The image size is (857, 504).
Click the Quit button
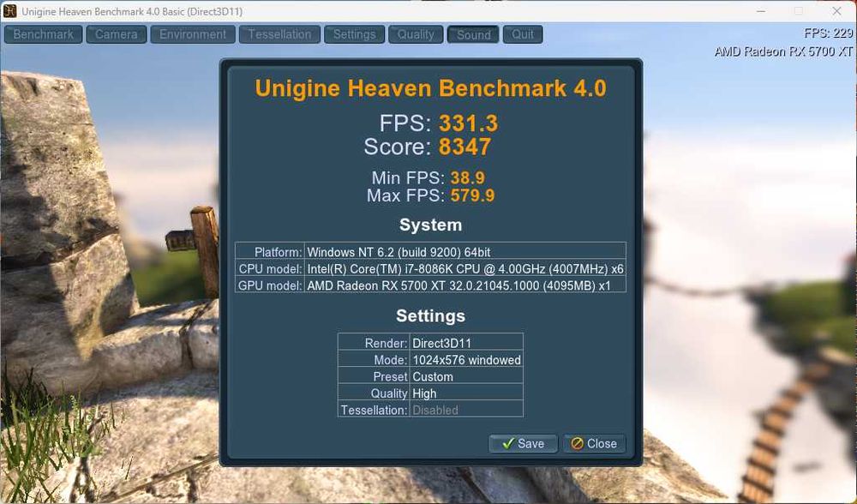coord(523,34)
